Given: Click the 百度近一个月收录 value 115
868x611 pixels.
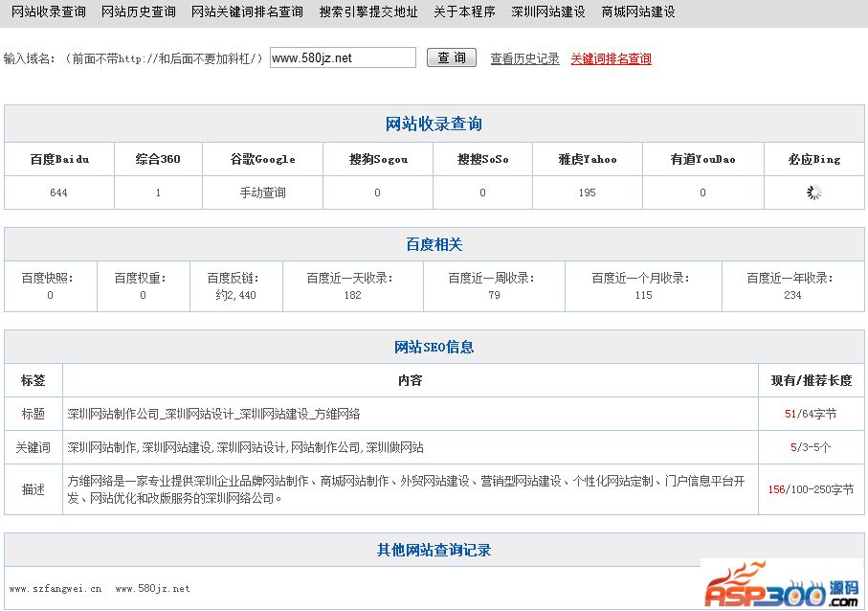Looking at the screenshot, I should coord(643,295).
